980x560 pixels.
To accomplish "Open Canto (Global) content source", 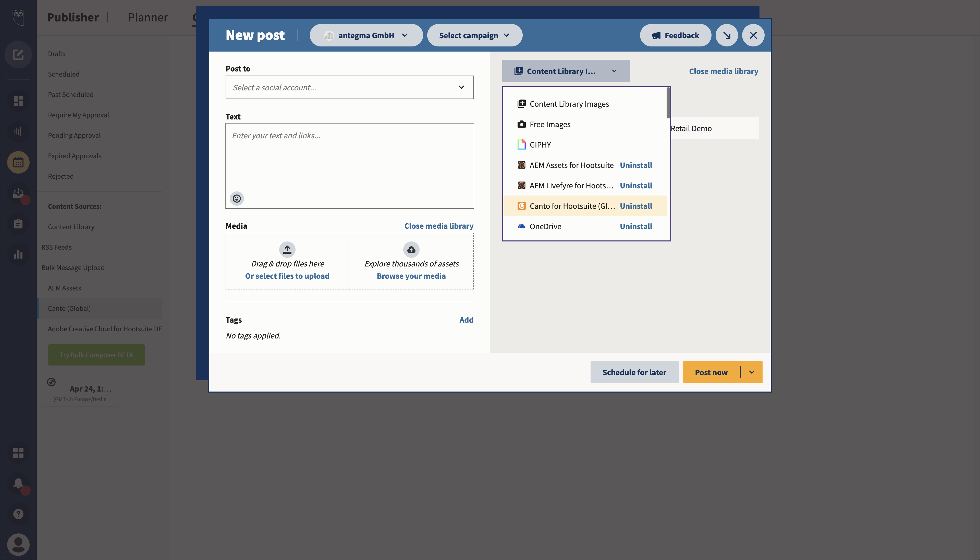I will click(100, 309).
